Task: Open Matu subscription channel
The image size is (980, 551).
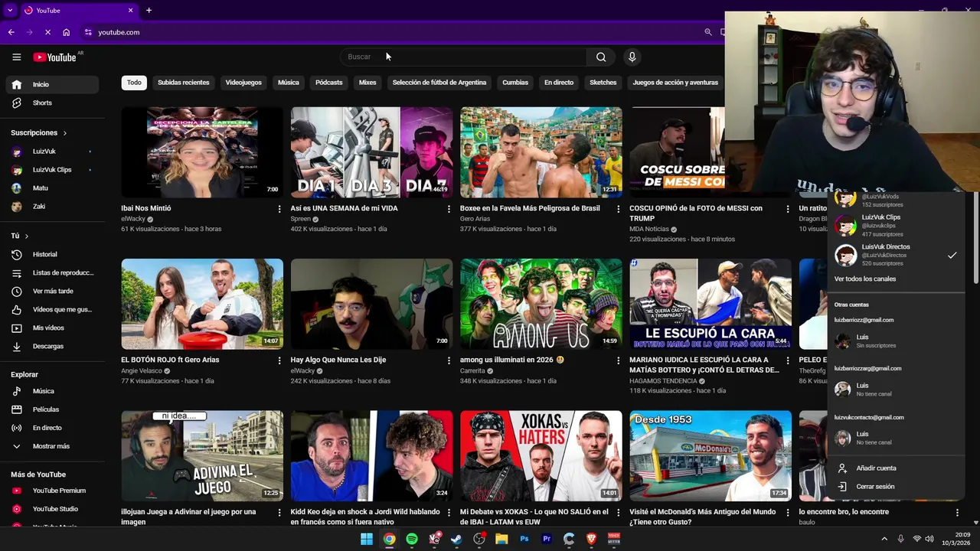Action: (x=52, y=188)
